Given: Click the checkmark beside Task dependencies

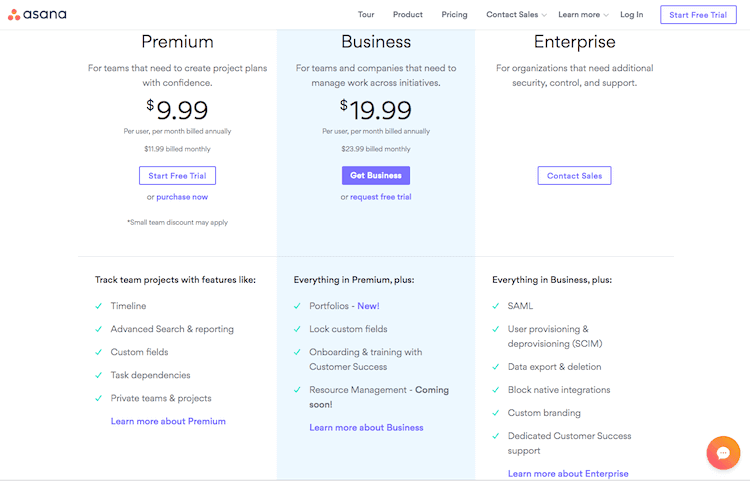Looking at the screenshot, I should [98, 375].
